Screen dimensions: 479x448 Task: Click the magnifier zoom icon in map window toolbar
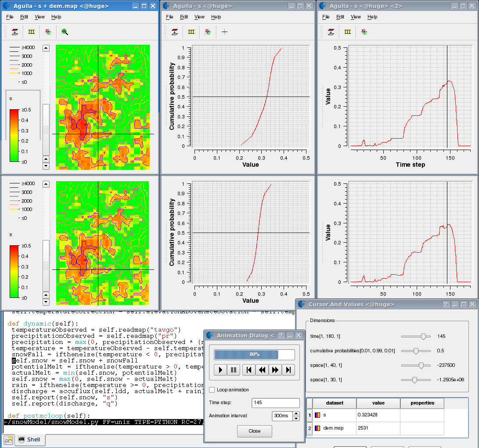tap(65, 32)
